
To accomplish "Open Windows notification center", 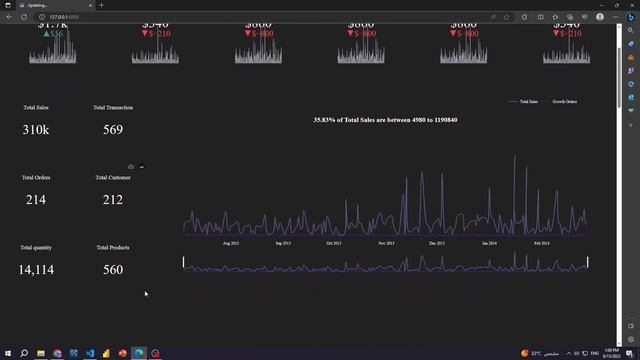I will click(630, 353).
